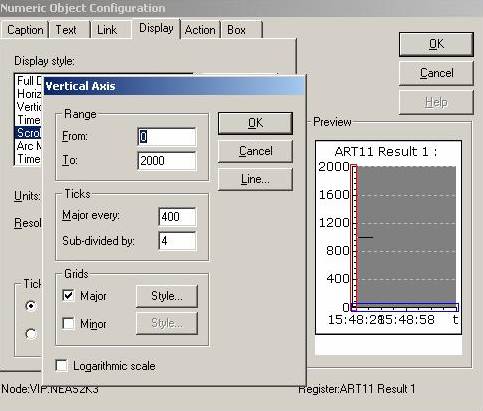Select the Horiz display style item
Viewport: 483px width, 411px height.
(29, 94)
